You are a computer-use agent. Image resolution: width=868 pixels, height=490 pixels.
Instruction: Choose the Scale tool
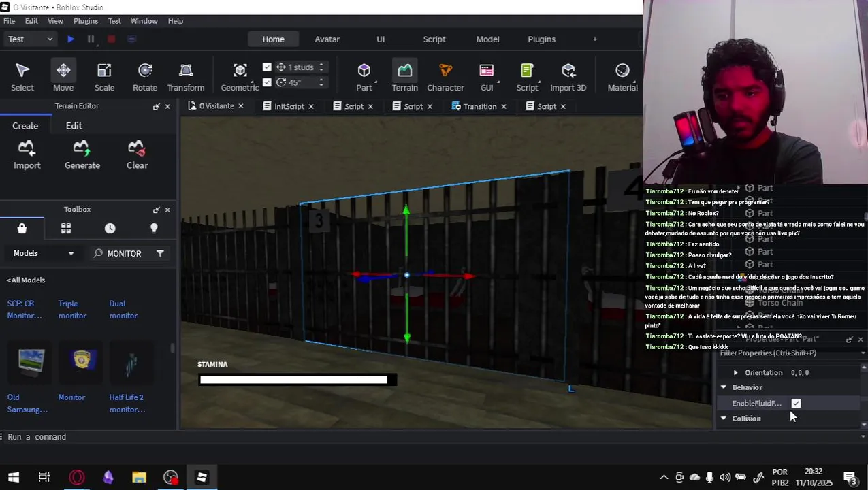click(104, 77)
